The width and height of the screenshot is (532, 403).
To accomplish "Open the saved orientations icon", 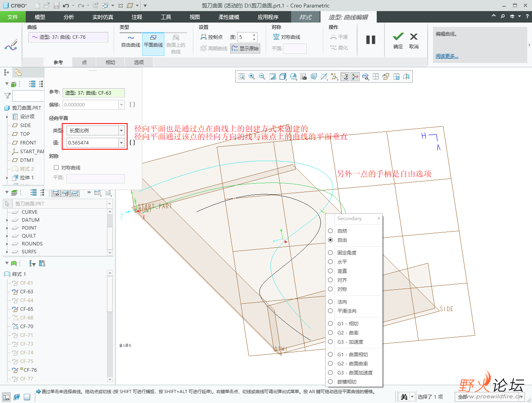I will 293,77.
